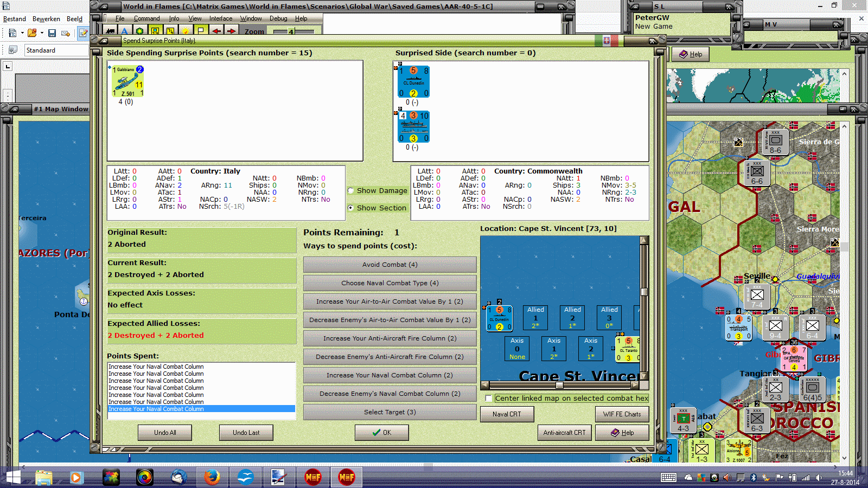
Task: Click the location map vertical scrollbar thumb
Action: (644, 292)
